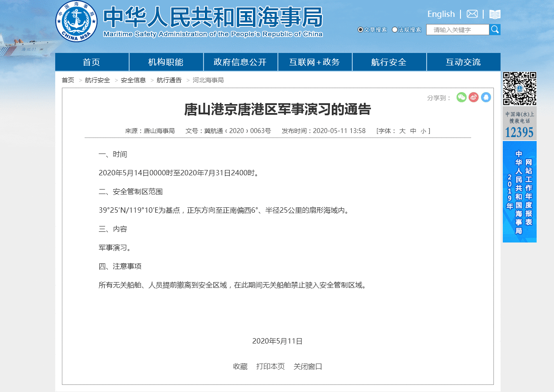Click the 收藏 link
Screen dimensions: 554x392
point(240,367)
